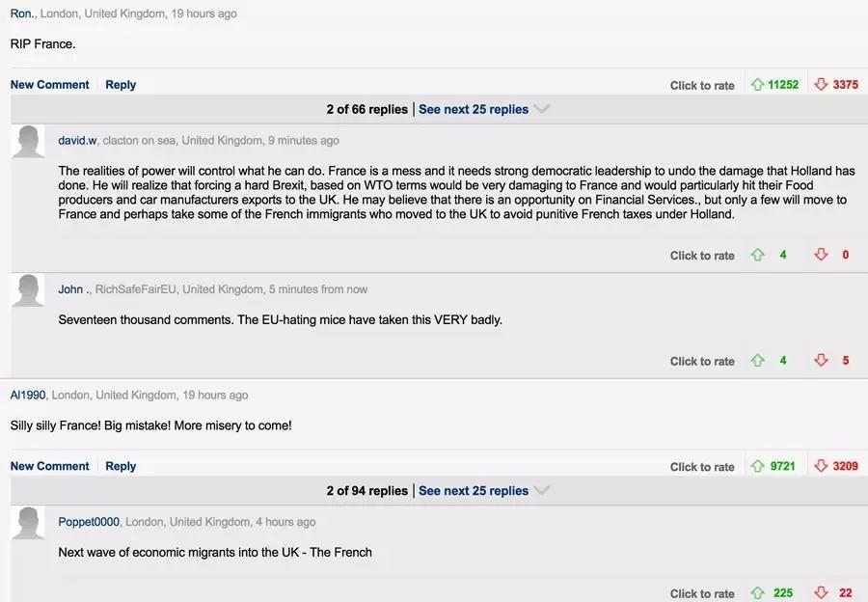The width and height of the screenshot is (868, 602).
Task: Click chevron beside "2 of 66 replies"
Action: [542, 109]
